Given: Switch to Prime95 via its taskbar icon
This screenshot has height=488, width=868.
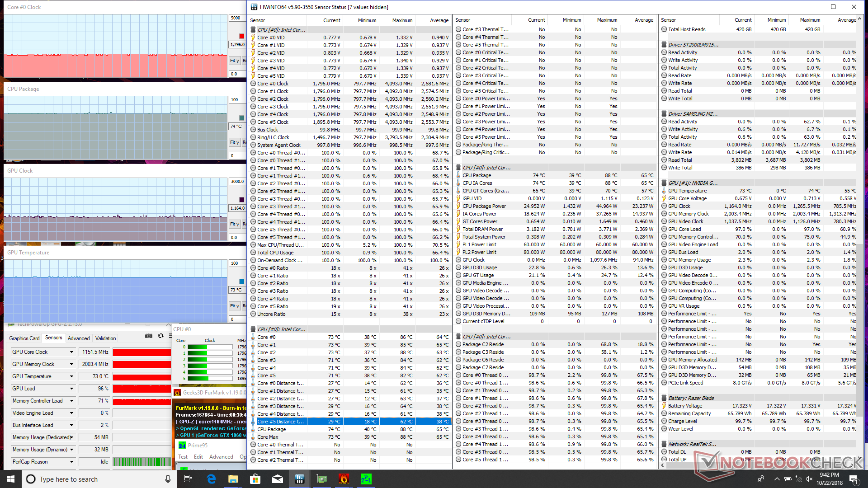Looking at the screenshot, I should (x=366, y=479).
